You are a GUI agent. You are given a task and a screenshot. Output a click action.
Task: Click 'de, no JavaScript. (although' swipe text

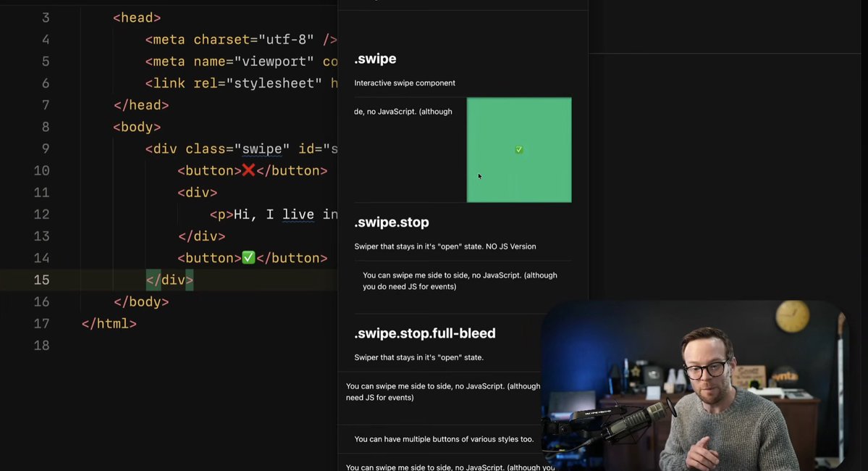(403, 112)
